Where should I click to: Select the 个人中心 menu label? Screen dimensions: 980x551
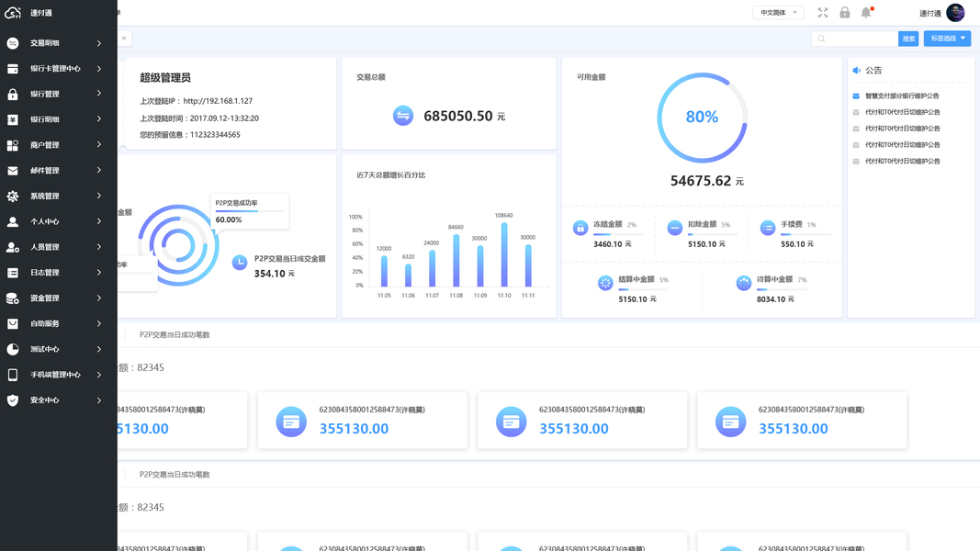45,221
